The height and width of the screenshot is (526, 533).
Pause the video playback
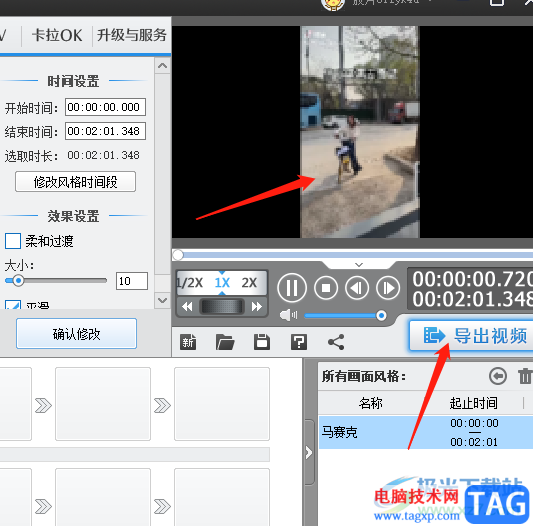[292, 288]
